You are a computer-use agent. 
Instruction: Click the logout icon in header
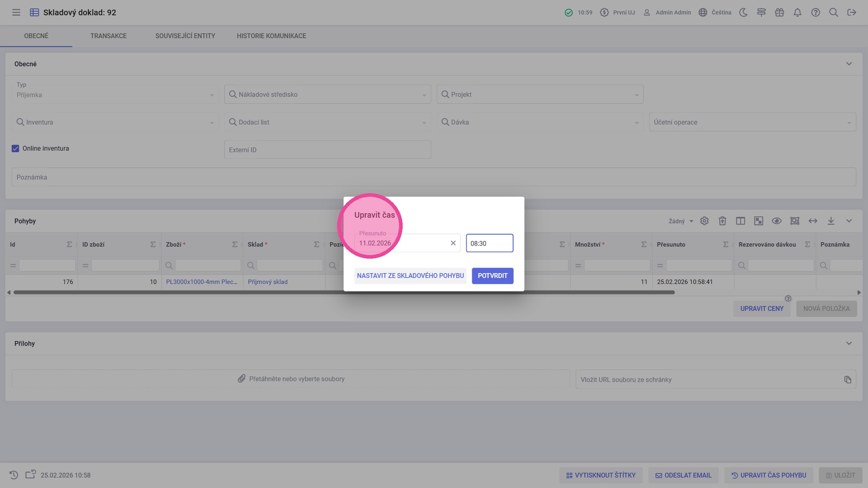852,12
